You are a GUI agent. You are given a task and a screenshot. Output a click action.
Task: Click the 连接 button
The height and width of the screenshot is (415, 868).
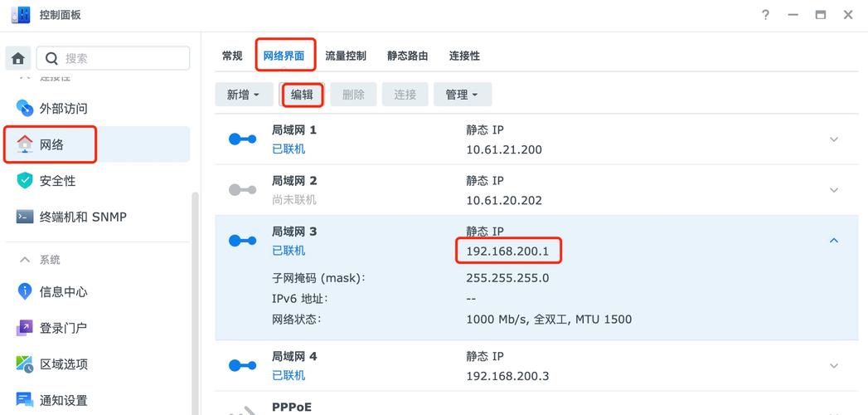405,95
